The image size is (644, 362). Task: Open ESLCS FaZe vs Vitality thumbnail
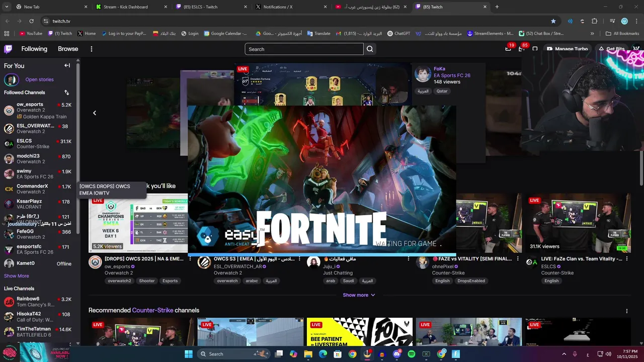pyautogui.click(x=578, y=223)
